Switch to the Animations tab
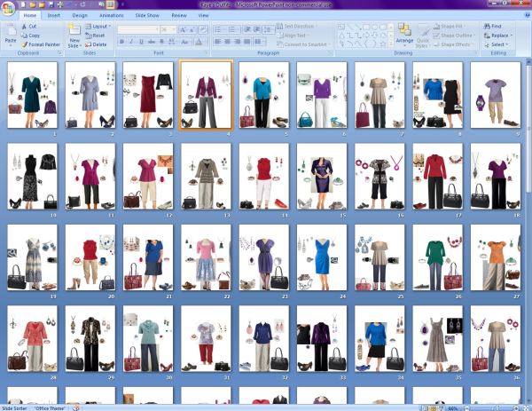 pyautogui.click(x=111, y=15)
